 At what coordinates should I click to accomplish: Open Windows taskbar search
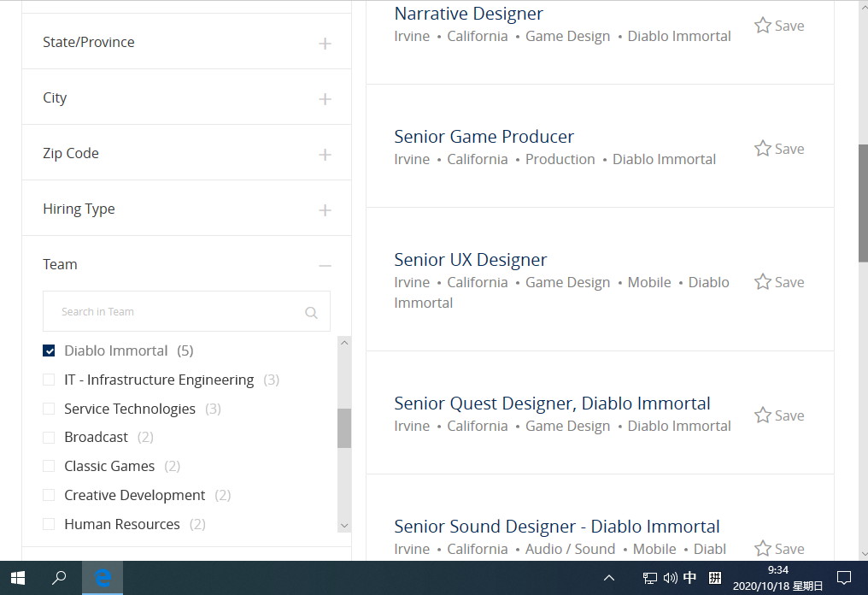pos(59,578)
